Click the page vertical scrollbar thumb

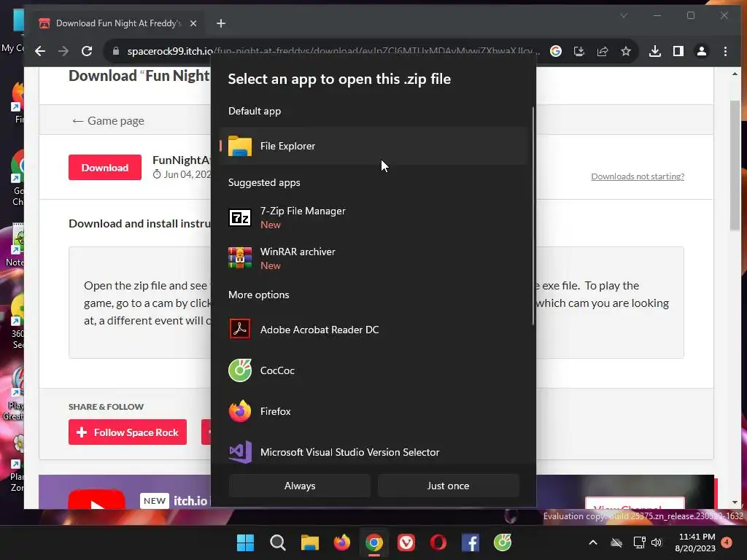(x=735, y=166)
